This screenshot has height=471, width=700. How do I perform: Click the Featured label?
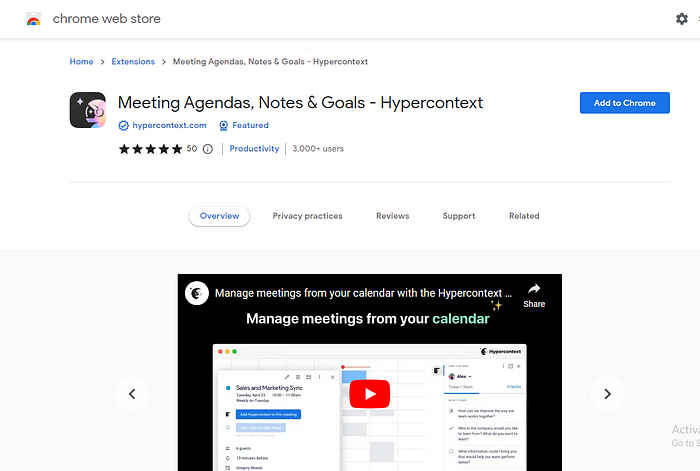coord(250,125)
